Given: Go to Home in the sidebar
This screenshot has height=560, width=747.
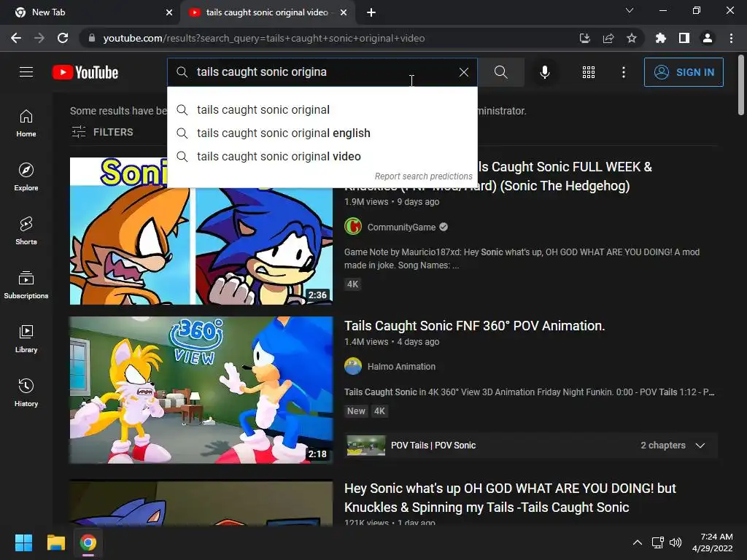Looking at the screenshot, I should coord(26,123).
